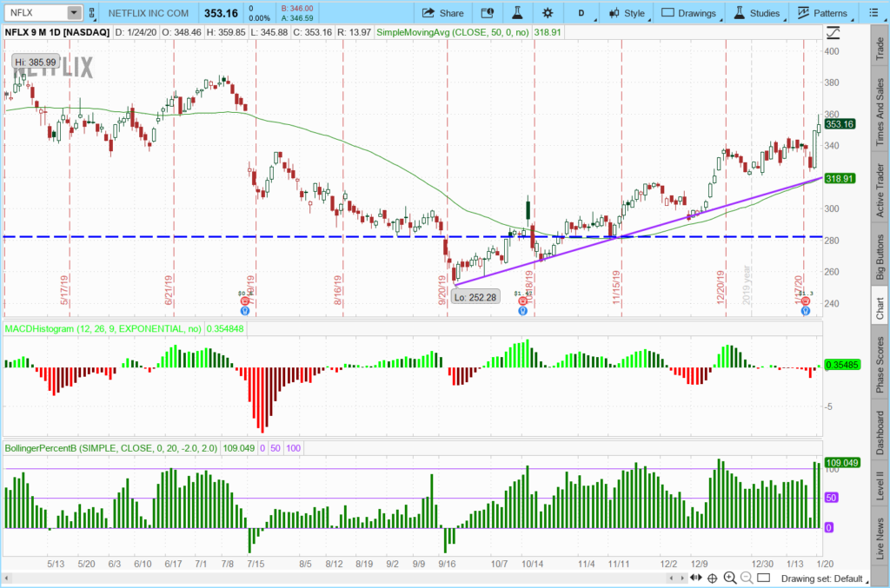This screenshot has width=890, height=588.
Task: Click the expand/compress time axis icon
Action: (696, 578)
